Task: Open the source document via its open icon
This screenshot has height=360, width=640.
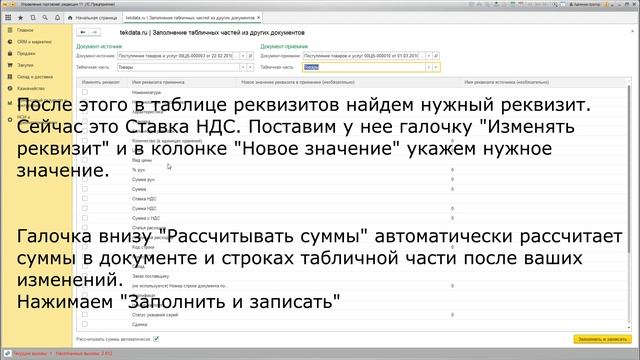Action: pyautogui.click(x=250, y=56)
